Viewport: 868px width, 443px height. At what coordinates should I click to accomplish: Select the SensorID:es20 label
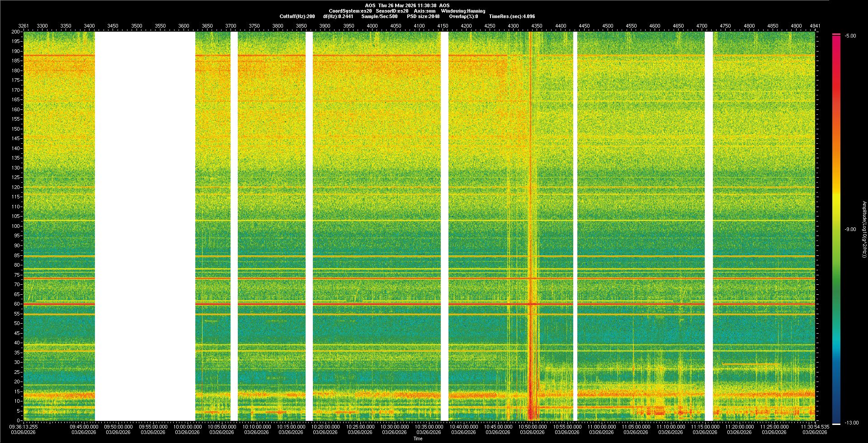(392, 11)
